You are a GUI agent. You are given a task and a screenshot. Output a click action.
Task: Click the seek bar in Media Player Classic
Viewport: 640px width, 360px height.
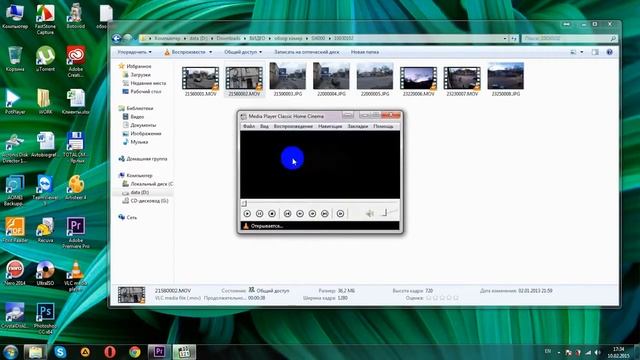pos(320,203)
